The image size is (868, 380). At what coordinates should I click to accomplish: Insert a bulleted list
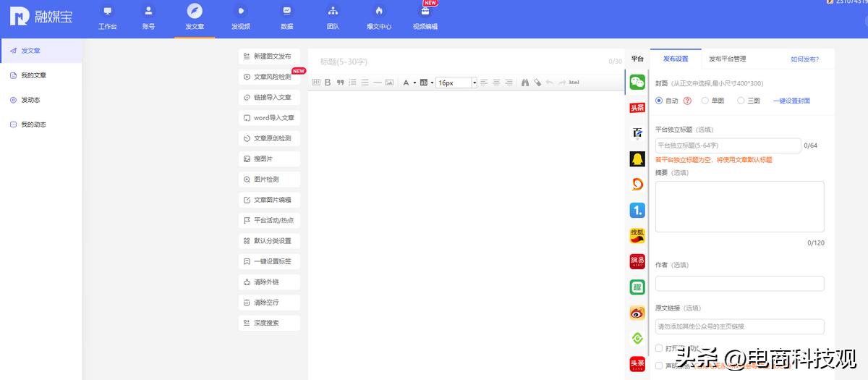[365, 83]
